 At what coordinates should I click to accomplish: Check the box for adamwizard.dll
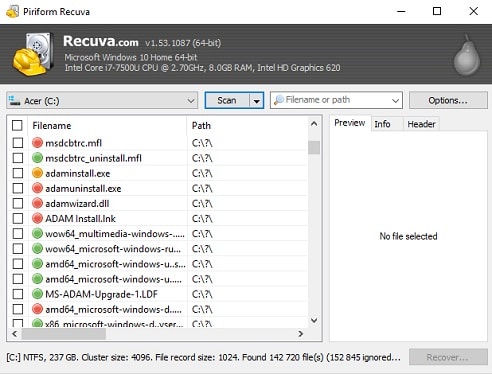tap(18, 203)
